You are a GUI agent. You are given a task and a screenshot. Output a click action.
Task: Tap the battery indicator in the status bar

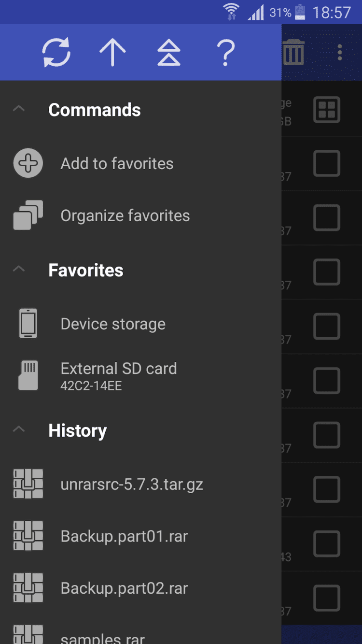(x=300, y=12)
